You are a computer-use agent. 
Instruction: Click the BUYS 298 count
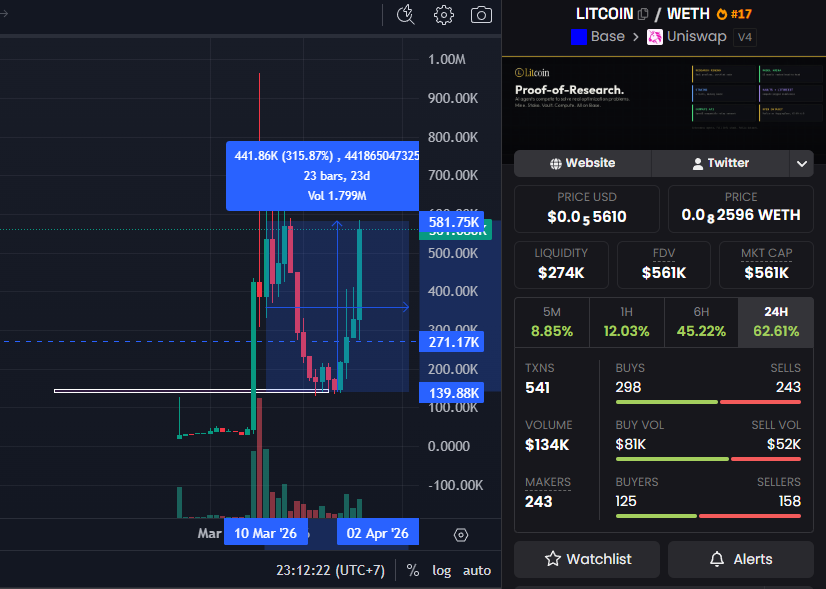click(x=628, y=388)
